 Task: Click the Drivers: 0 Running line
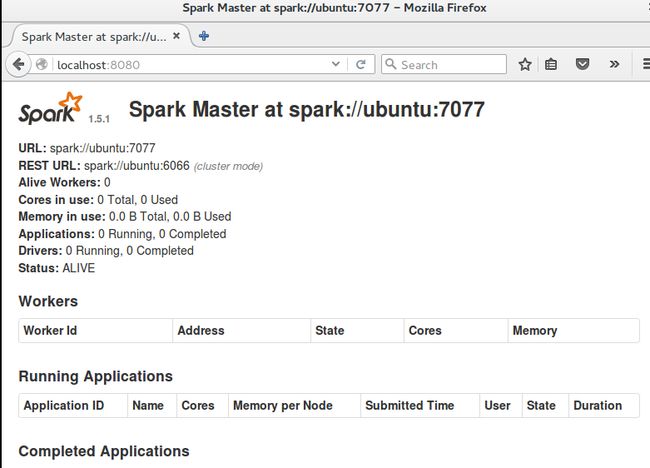click(x=106, y=251)
